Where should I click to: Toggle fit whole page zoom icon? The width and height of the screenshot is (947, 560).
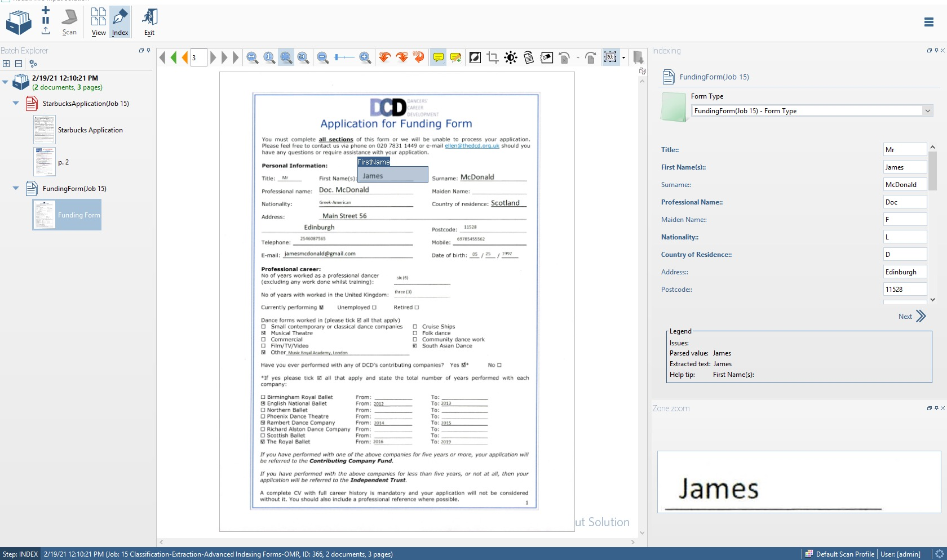click(x=286, y=57)
